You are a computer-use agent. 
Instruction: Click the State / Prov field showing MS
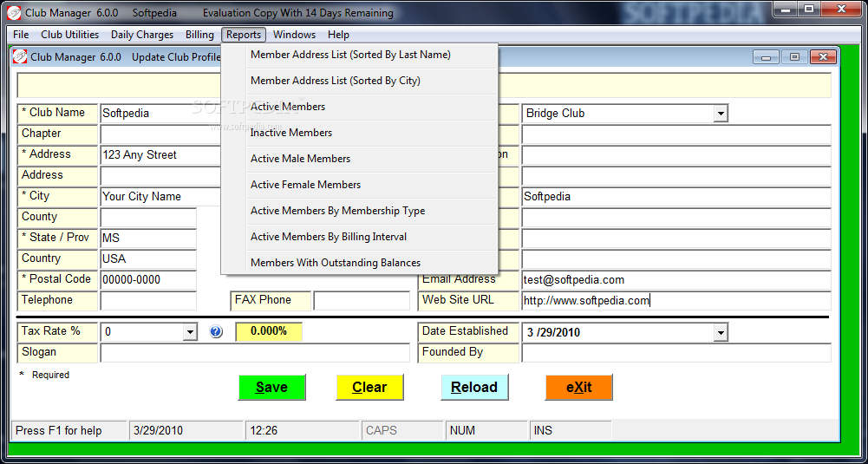pos(148,239)
